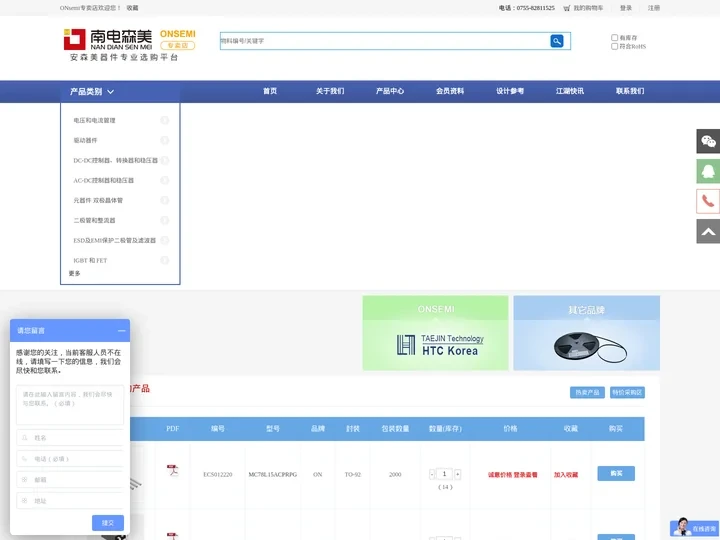Focus the 地址 address field
Viewport: 720px width, 540px height.
[70, 501]
